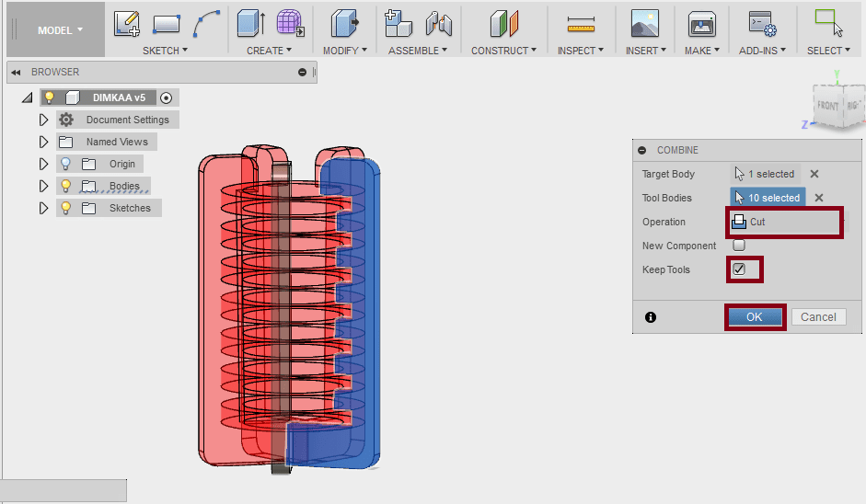Screen dimensions: 866x504
Task: Click the Front face of view cube
Action: 827,106
